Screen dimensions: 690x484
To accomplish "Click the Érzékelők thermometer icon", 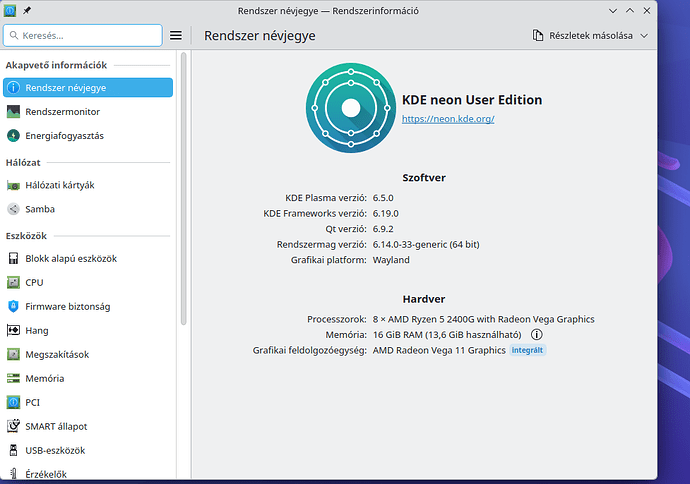I will (14, 473).
